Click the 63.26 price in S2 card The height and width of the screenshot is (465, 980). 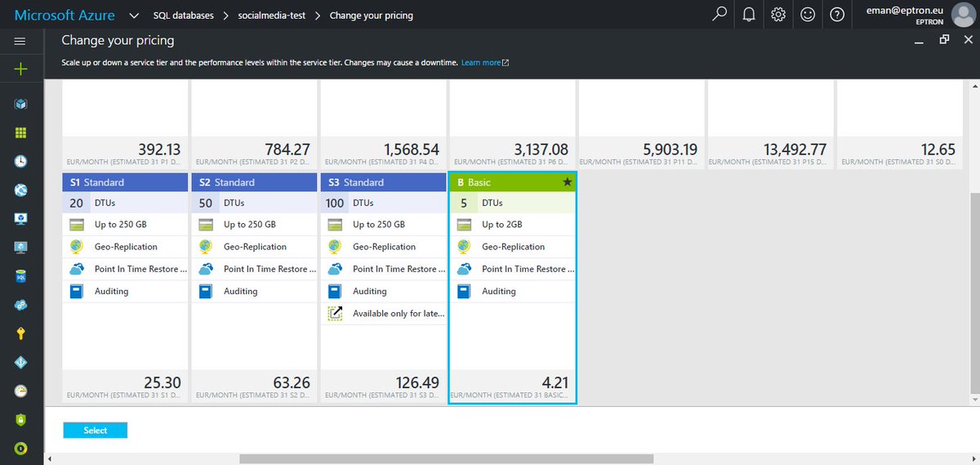pyautogui.click(x=292, y=382)
